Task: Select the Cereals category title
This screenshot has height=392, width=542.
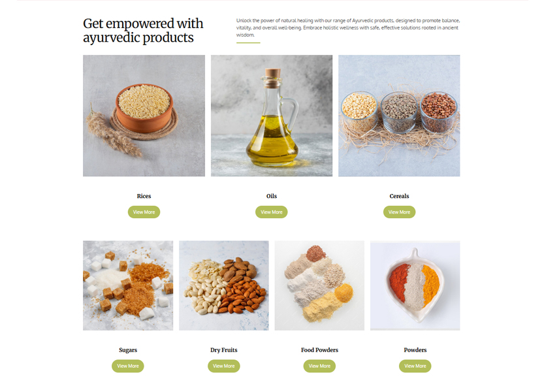Action: tap(399, 196)
